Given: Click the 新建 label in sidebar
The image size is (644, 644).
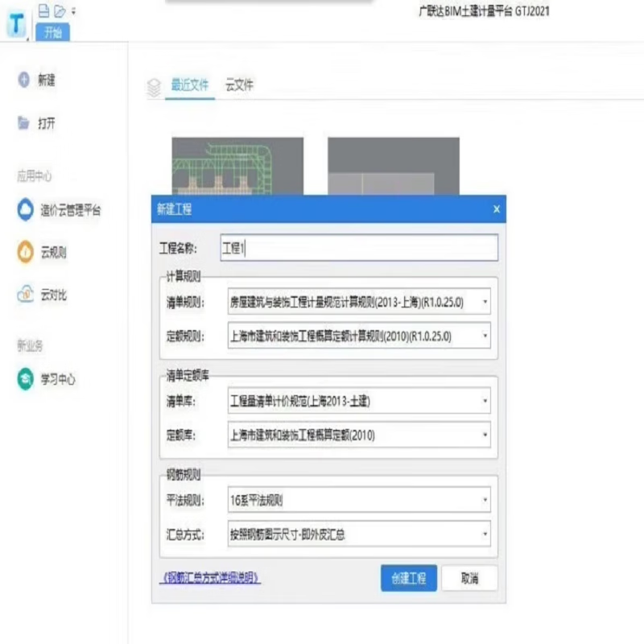Looking at the screenshot, I should 47,80.
